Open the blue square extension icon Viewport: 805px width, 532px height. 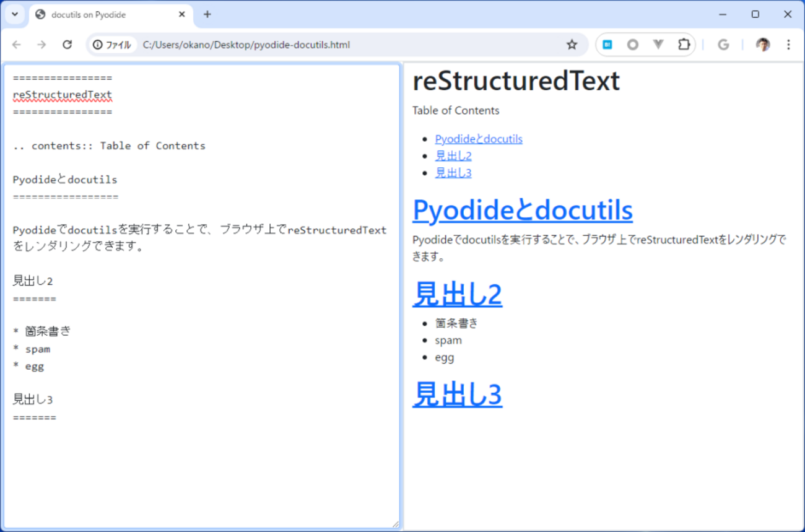pos(607,45)
